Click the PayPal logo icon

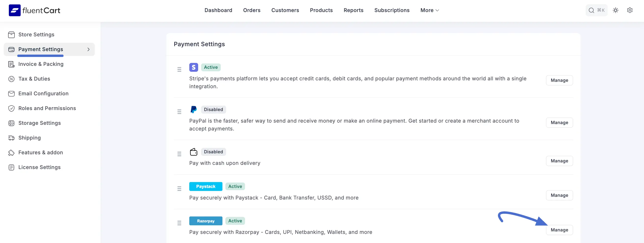[x=194, y=109]
